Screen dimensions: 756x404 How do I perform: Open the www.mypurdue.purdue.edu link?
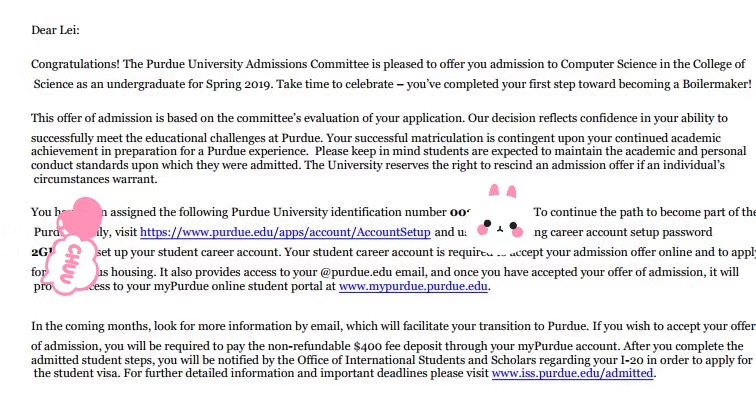click(x=414, y=286)
